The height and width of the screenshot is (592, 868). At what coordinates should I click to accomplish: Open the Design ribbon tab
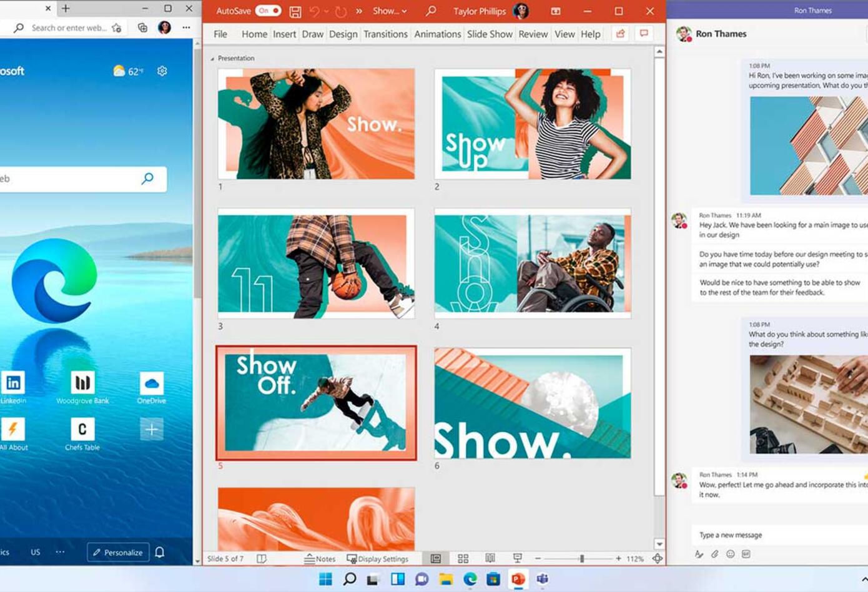[343, 34]
